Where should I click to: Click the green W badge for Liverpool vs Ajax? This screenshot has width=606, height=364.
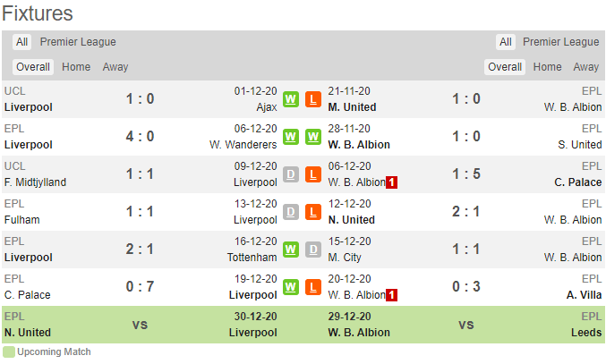pyautogui.click(x=291, y=99)
